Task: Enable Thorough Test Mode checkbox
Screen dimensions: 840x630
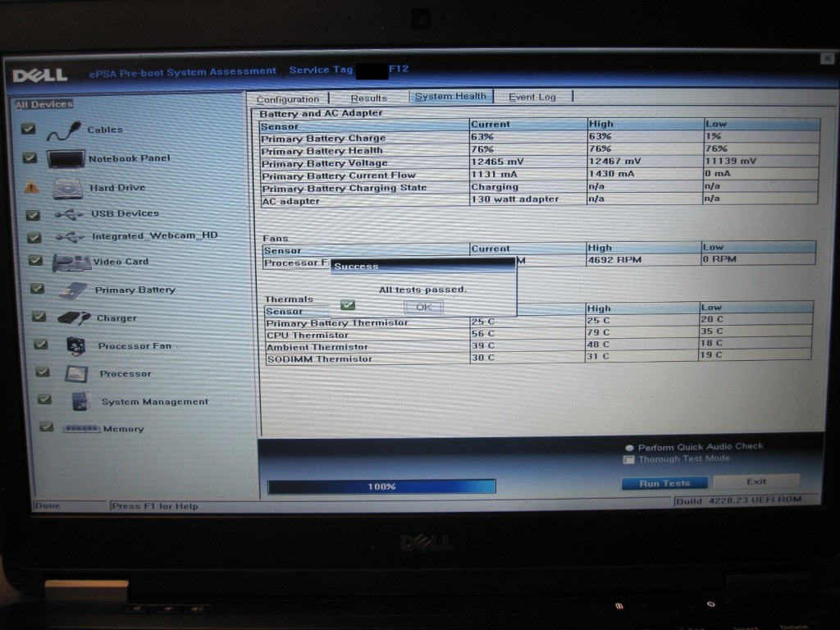Action: click(629, 459)
